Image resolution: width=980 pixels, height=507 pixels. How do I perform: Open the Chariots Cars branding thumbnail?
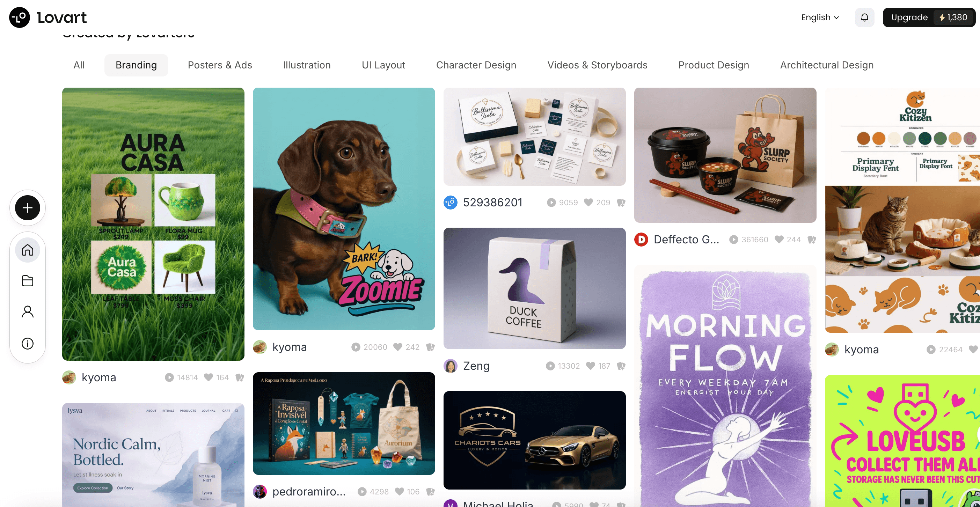point(534,440)
